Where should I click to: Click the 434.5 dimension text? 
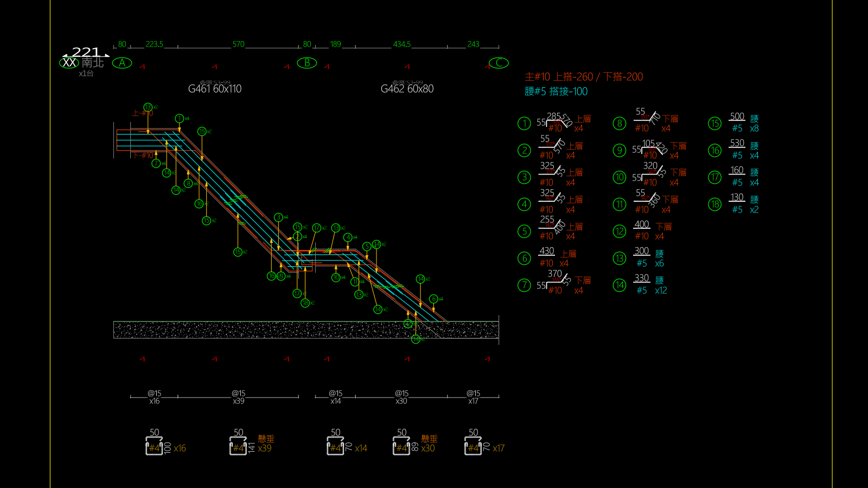[x=401, y=44]
